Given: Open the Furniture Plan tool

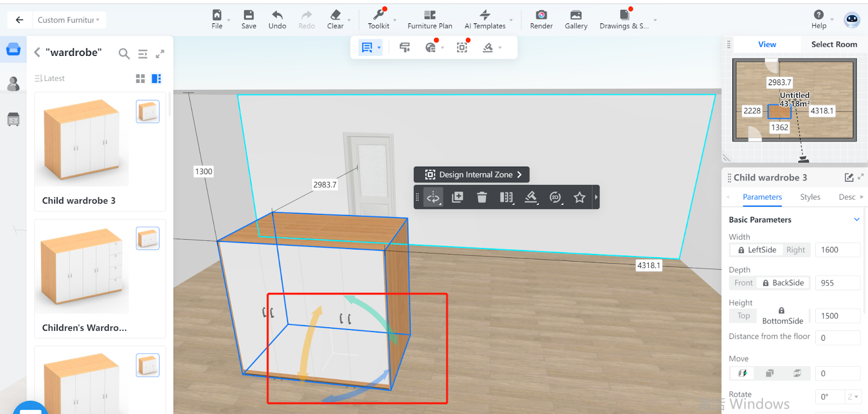Looking at the screenshot, I should coord(430,19).
